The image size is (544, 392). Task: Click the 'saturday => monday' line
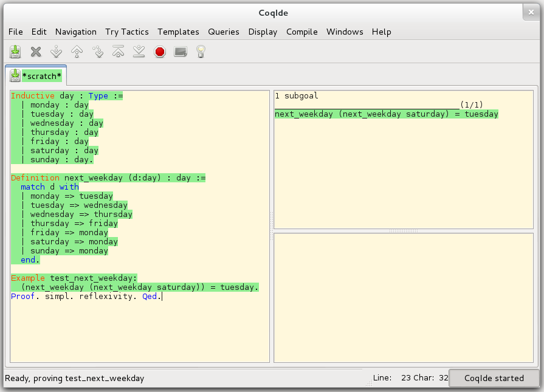pos(74,242)
